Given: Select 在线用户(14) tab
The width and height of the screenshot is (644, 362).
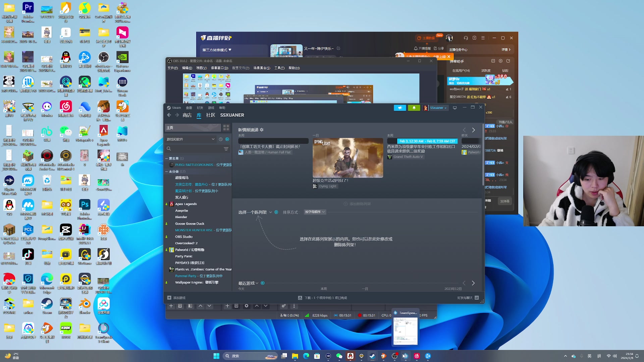Looking at the screenshot, I should [x=461, y=70].
